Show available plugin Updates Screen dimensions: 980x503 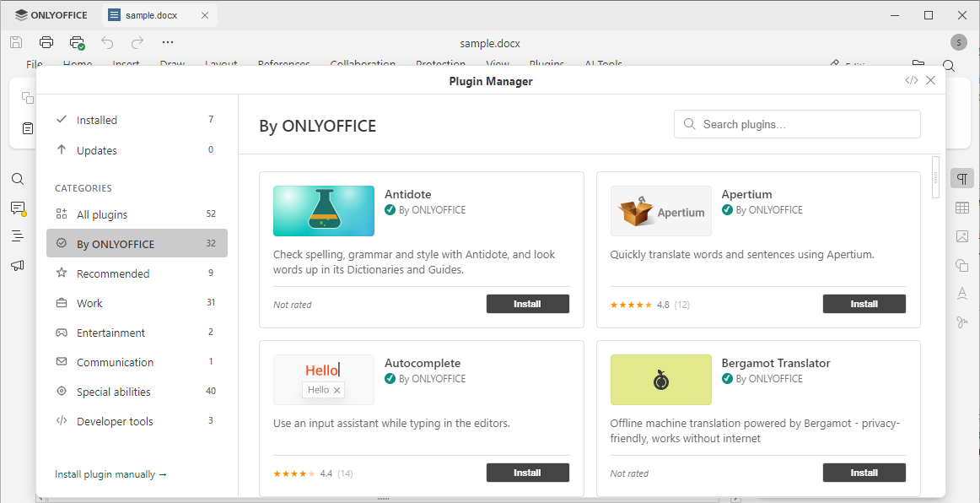click(137, 150)
